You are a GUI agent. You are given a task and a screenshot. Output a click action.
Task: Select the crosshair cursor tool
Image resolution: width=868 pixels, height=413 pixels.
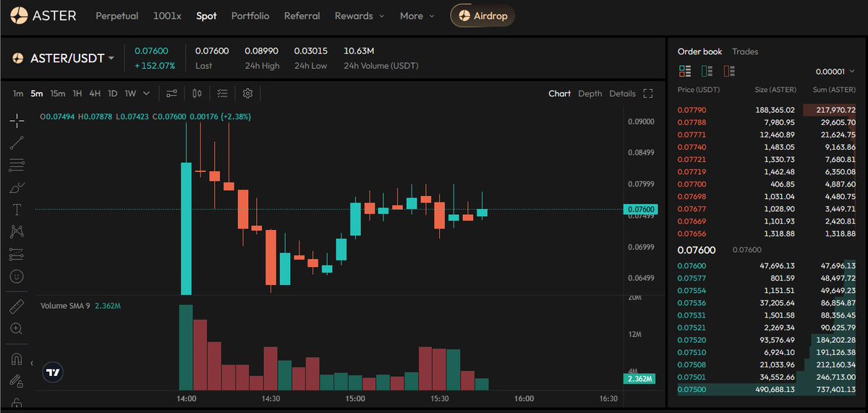coord(17,120)
